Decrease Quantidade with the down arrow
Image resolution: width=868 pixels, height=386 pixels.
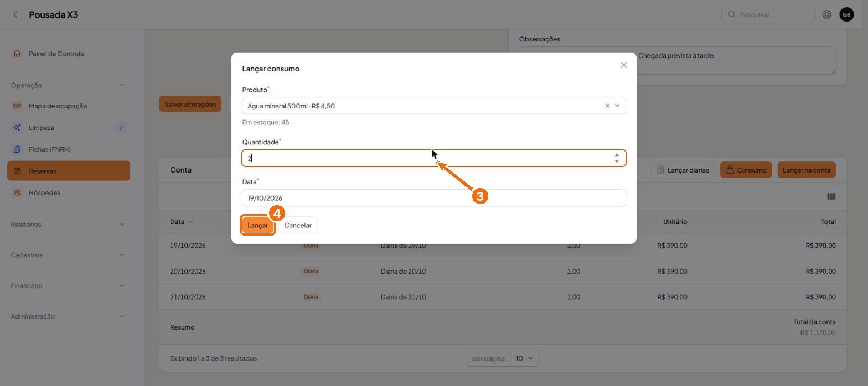[617, 161]
